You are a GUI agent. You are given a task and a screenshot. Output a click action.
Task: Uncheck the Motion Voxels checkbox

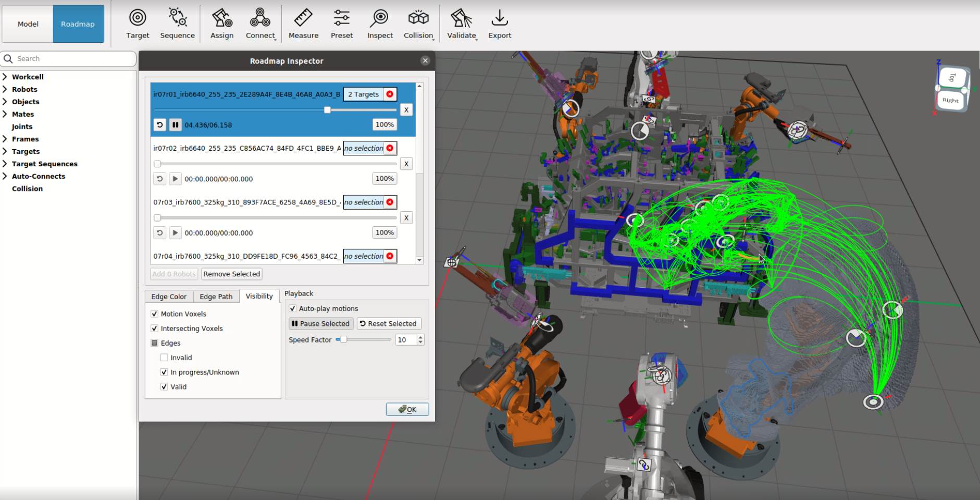point(155,314)
